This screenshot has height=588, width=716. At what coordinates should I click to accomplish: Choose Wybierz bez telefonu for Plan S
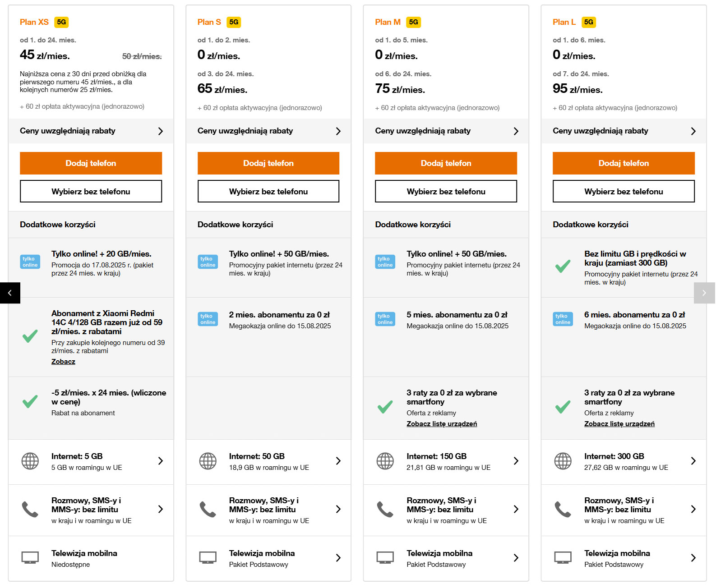pyautogui.click(x=268, y=191)
